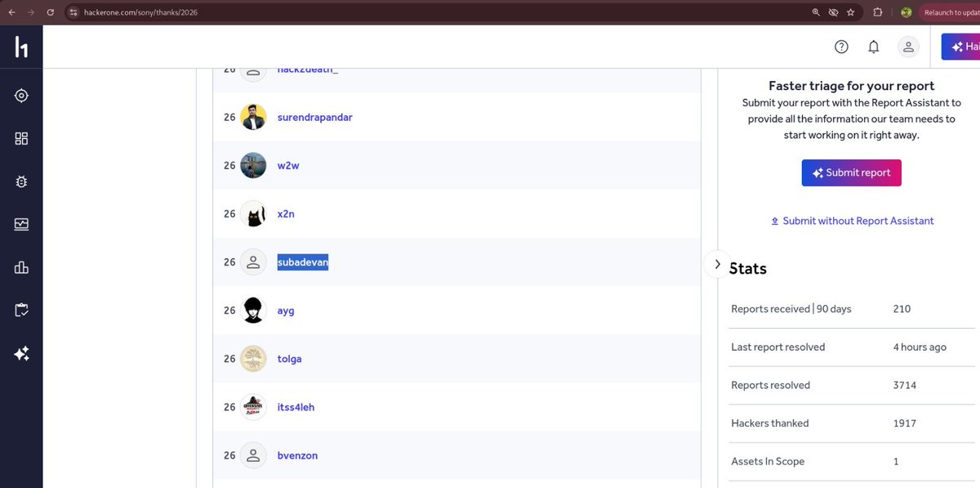Open the checklist icon in left sidebar
Viewport: 980px width, 488px height.
click(x=21, y=311)
